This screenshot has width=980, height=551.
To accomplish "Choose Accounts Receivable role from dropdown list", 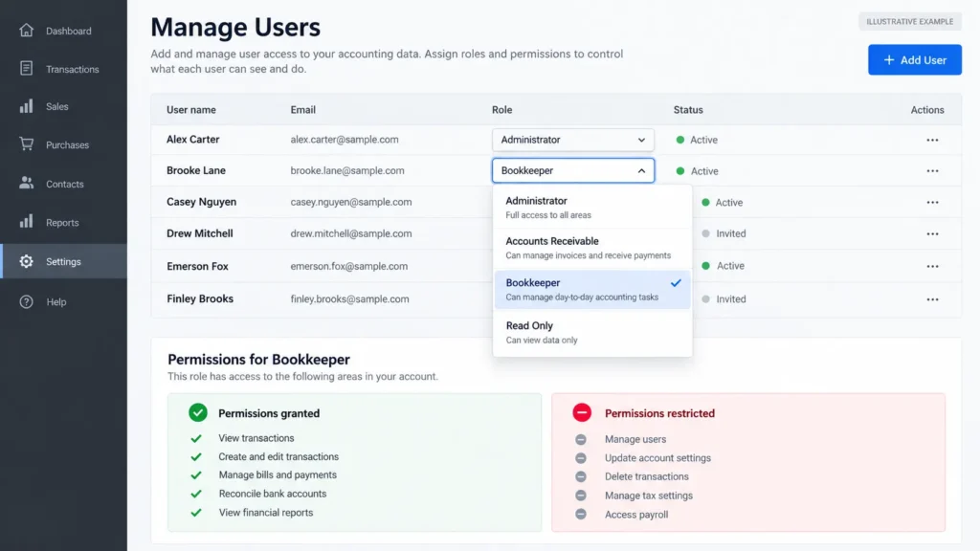I will click(591, 248).
